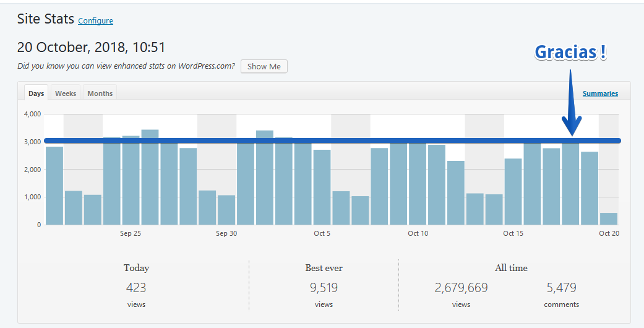Click the bar above the Sep 30 label
This screenshot has width=644, height=328.
226,210
